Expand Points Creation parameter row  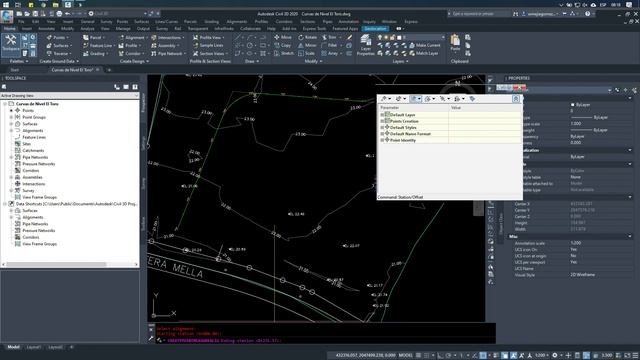[382, 121]
